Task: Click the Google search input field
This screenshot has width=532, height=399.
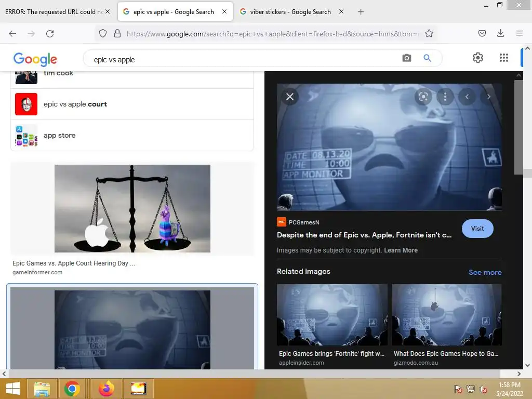Action: (x=244, y=59)
